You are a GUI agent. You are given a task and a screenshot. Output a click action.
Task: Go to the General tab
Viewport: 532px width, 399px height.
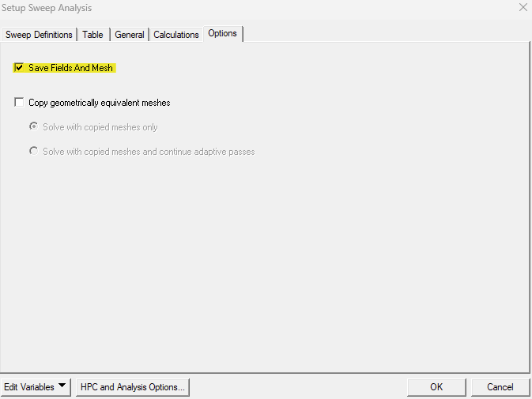click(x=130, y=35)
